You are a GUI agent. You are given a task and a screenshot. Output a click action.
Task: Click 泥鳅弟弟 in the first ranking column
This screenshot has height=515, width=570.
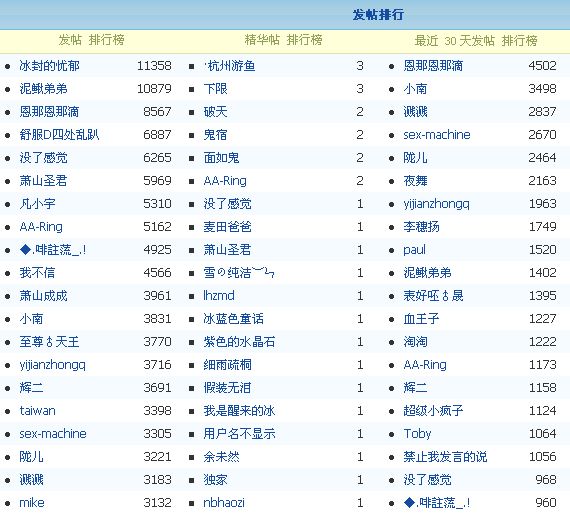coord(43,89)
